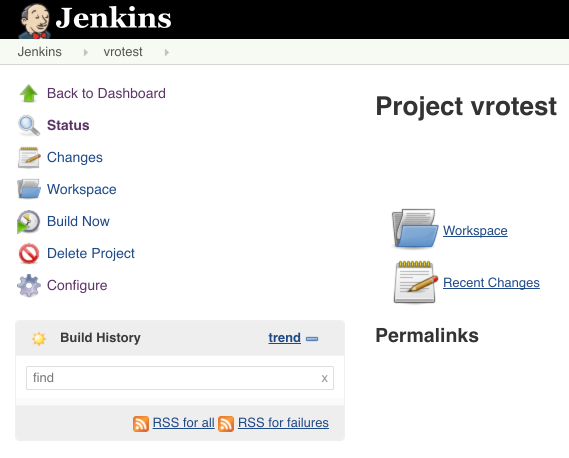Click the Jenkins butler logo
The height and width of the screenshot is (458, 569).
[34, 21]
